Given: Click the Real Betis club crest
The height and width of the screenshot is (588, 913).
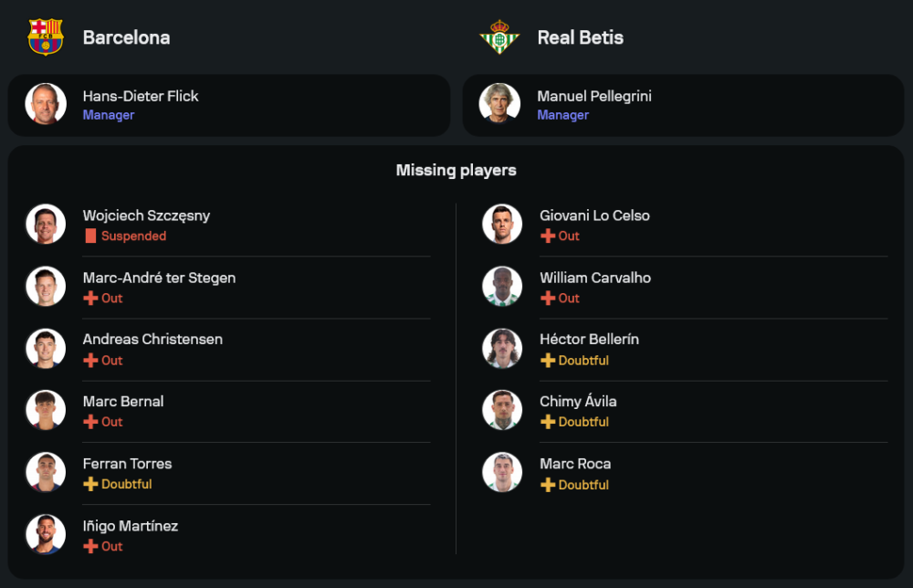Looking at the screenshot, I should click(499, 37).
